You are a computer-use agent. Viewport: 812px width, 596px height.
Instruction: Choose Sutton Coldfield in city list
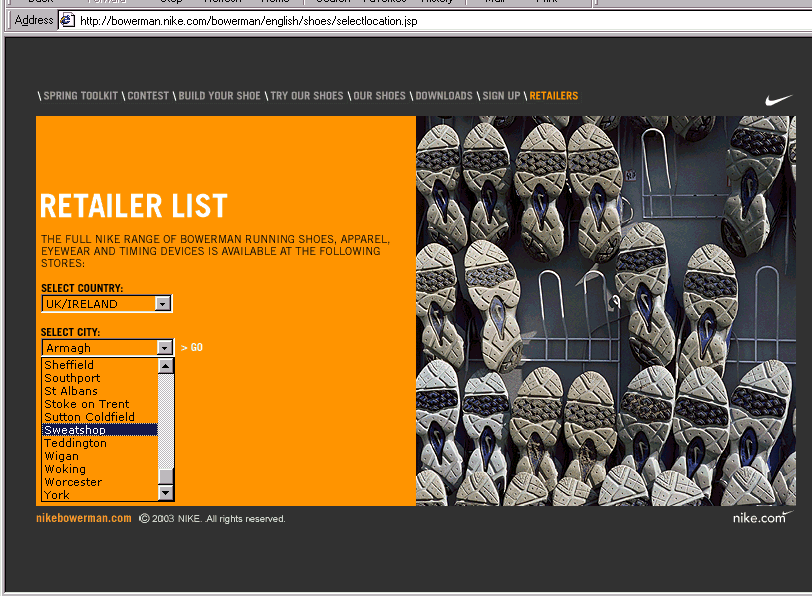[x=100, y=417]
